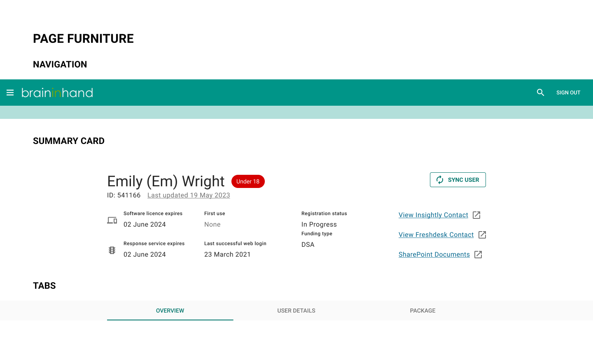Click the ID: 541166 text
The width and height of the screenshot is (593, 364).
pyautogui.click(x=124, y=195)
